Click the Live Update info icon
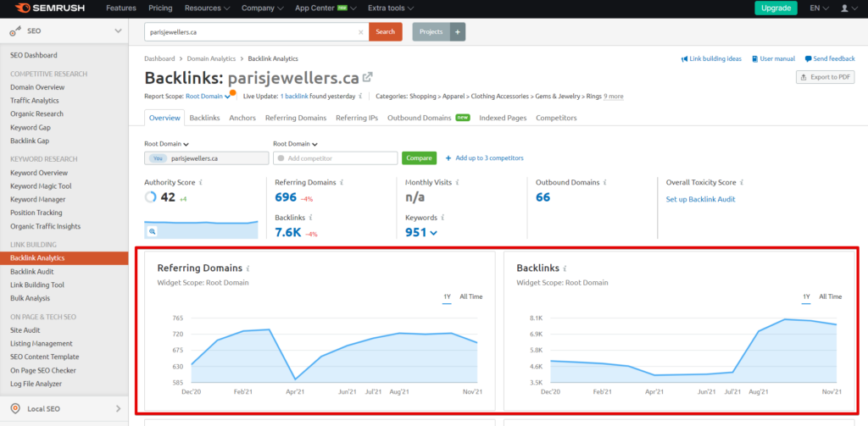This screenshot has width=868, height=426. click(360, 97)
